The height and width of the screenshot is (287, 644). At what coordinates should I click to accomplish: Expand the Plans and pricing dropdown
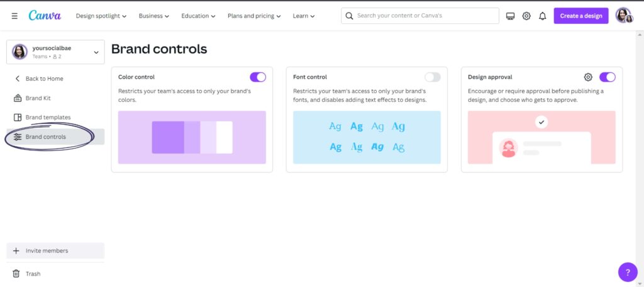254,16
